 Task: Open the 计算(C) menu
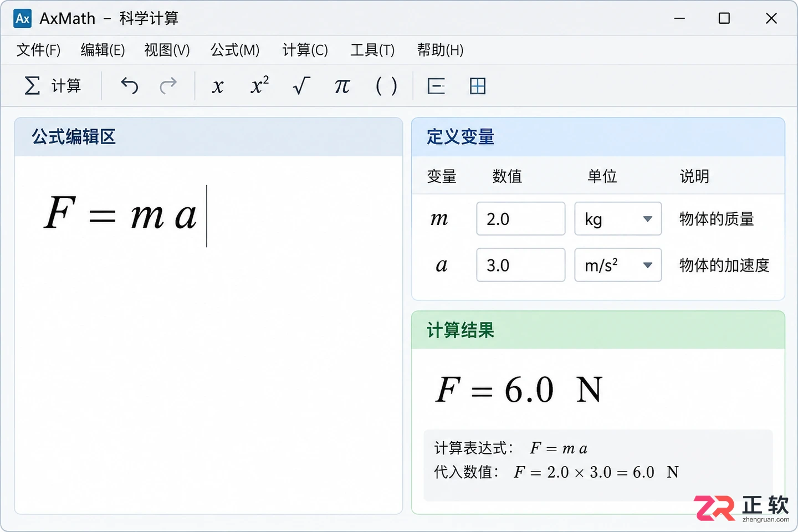click(x=305, y=50)
